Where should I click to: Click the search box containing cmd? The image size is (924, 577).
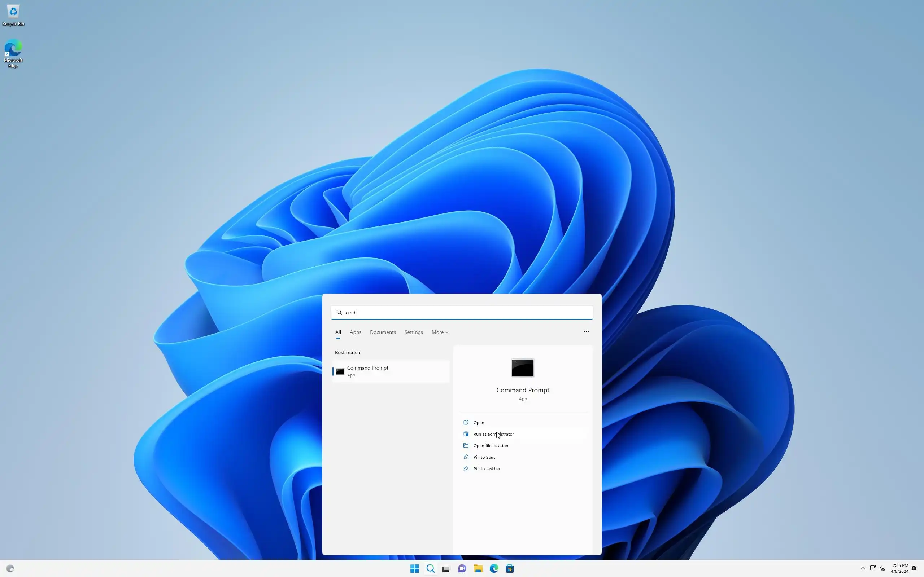[462, 313]
